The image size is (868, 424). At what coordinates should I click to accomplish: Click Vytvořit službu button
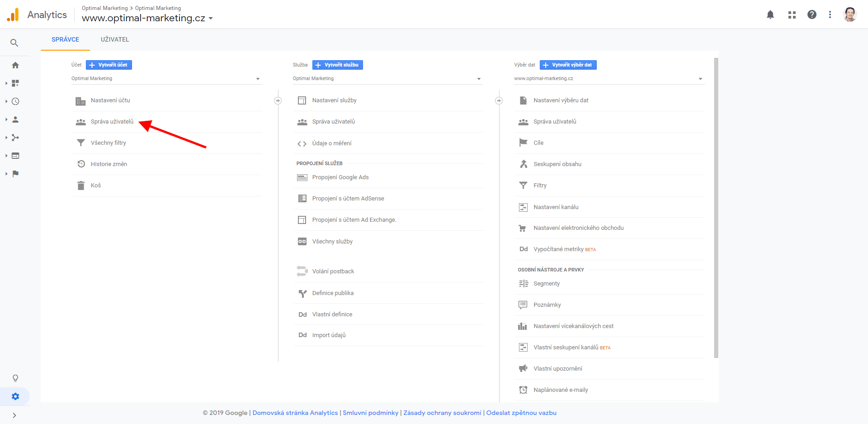click(x=338, y=65)
